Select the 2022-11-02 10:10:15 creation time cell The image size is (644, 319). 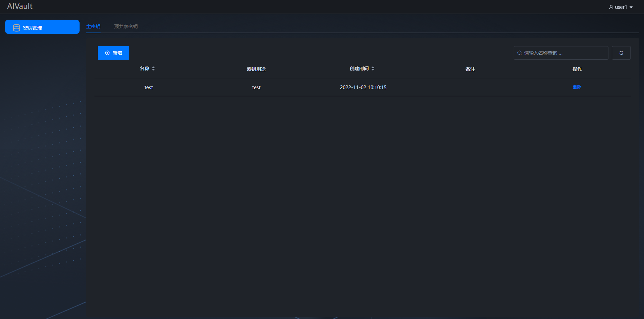(363, 87)
